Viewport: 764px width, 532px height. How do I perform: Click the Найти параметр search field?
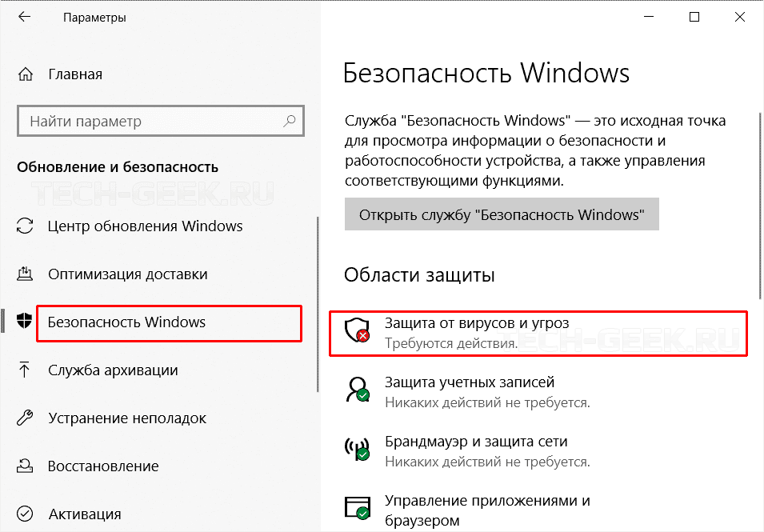[x=152, y=122]
